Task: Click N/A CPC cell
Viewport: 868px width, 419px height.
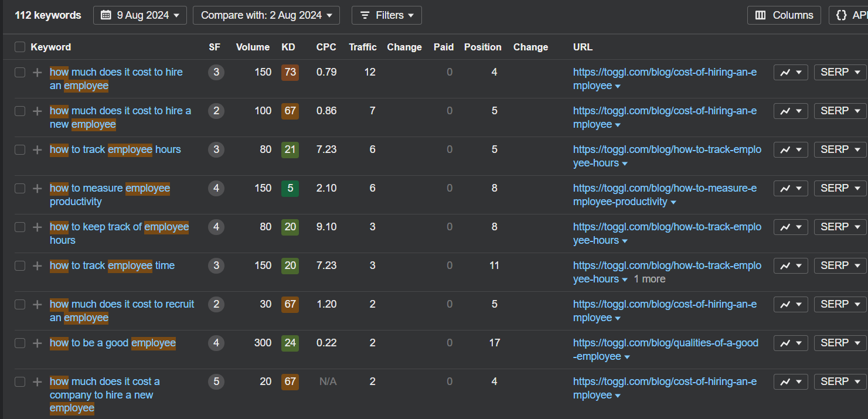Action: [328, 381]
